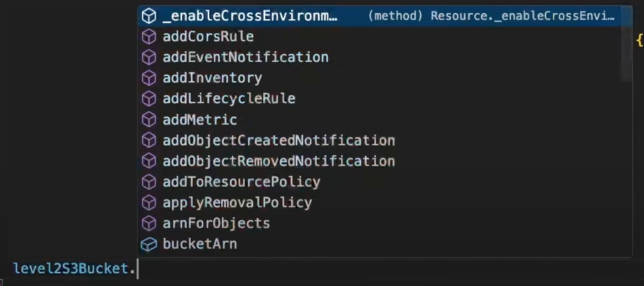
Task: Choose the addToResourcePolicy suggestion
Action: coord(241,182)
